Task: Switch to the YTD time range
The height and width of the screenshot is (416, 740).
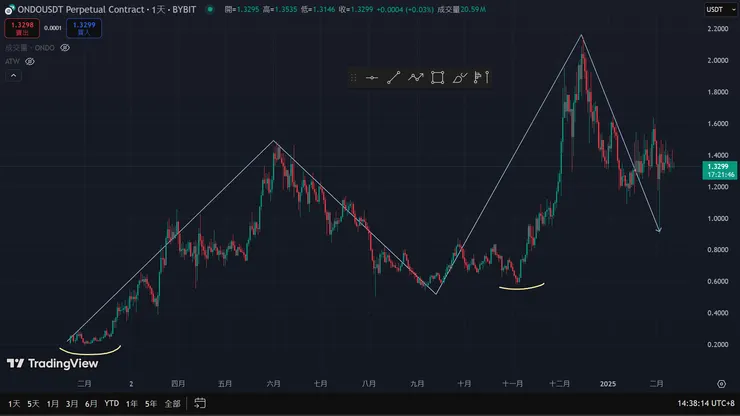Action: 111,403
